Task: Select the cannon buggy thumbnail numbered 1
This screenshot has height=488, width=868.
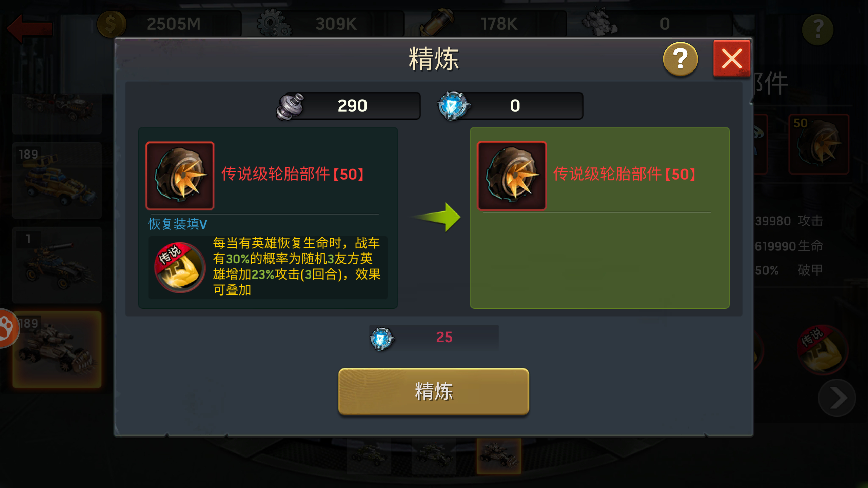Action: click(57, 265)
